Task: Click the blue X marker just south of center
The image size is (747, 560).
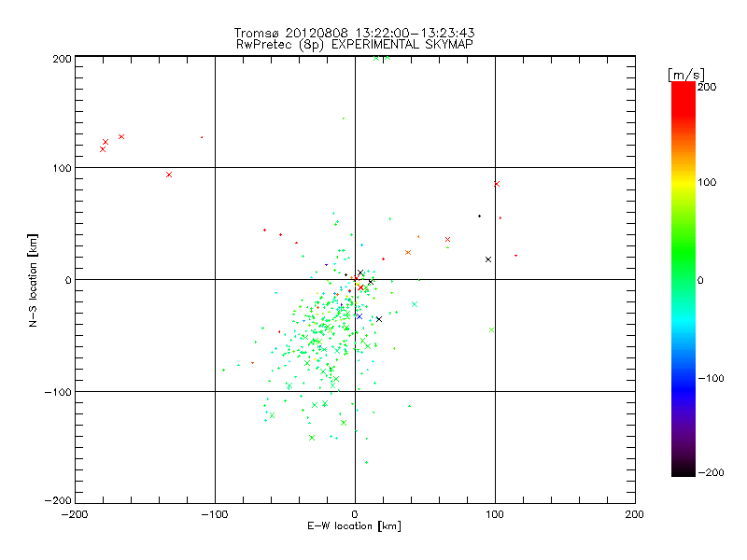Action: tap(359, 316)
